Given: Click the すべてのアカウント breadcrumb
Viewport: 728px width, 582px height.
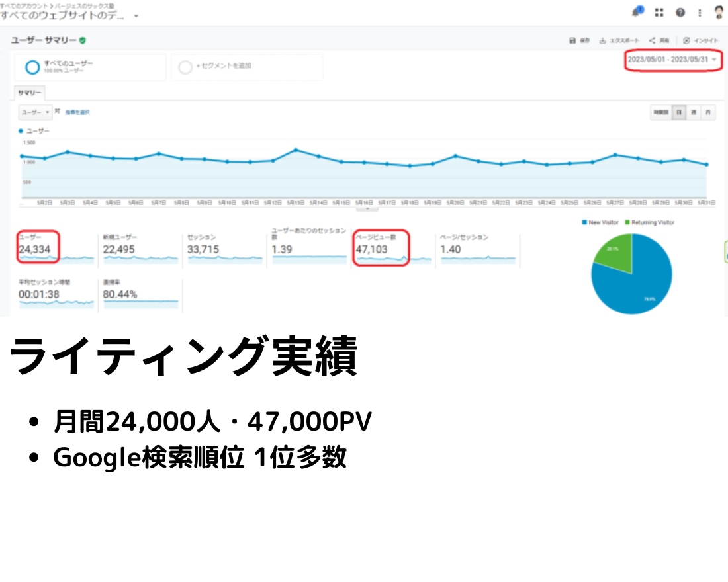Looking at the screenshot, I should [24, 5].
